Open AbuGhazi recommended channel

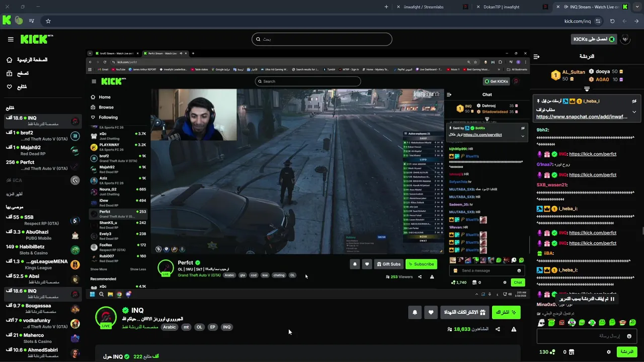tap(42, 235)
